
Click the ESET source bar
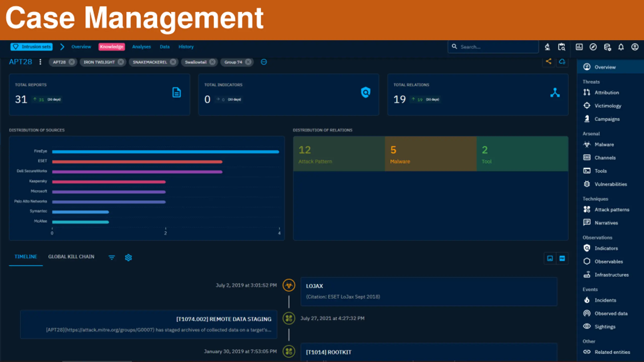click(x=137, y=162)
